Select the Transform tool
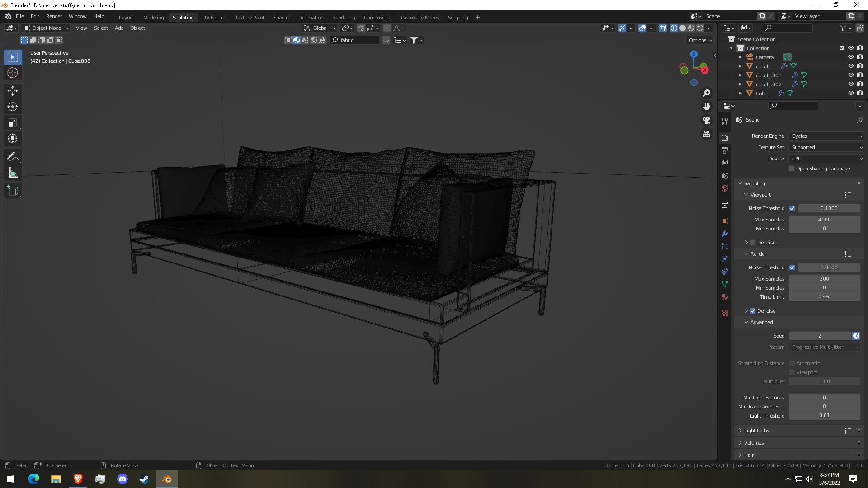 [x=13, y=138]
